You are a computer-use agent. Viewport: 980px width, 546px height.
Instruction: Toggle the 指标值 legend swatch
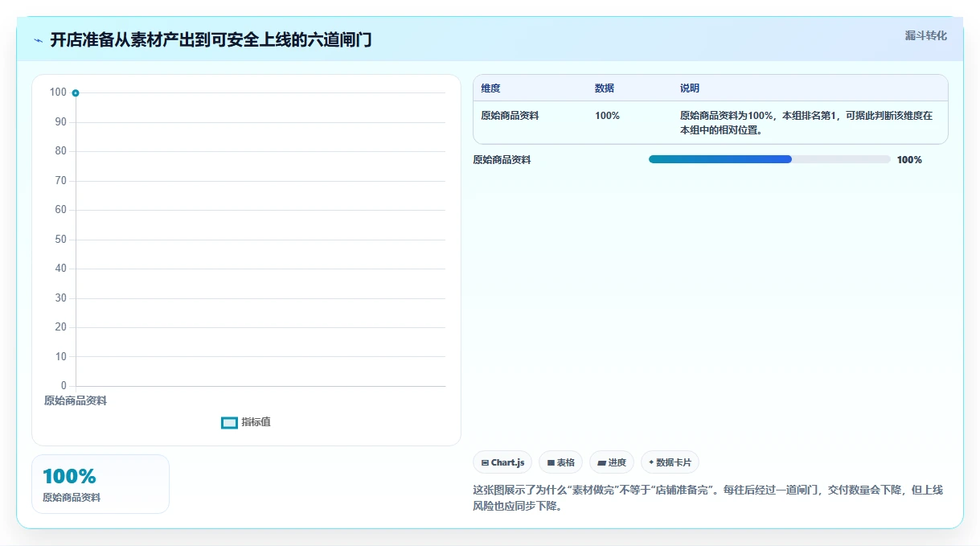coord(229,422)
